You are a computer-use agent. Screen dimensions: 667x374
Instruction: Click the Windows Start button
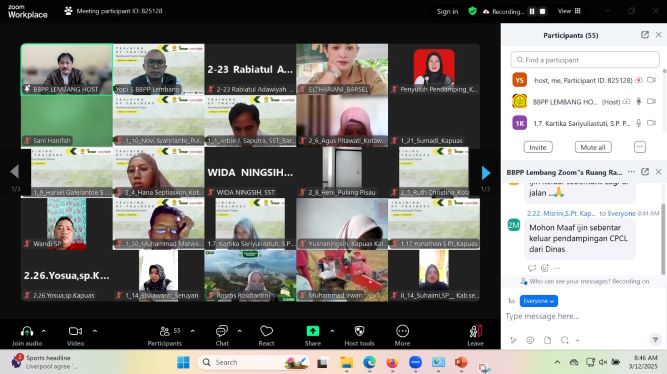[x=183, y=363]
